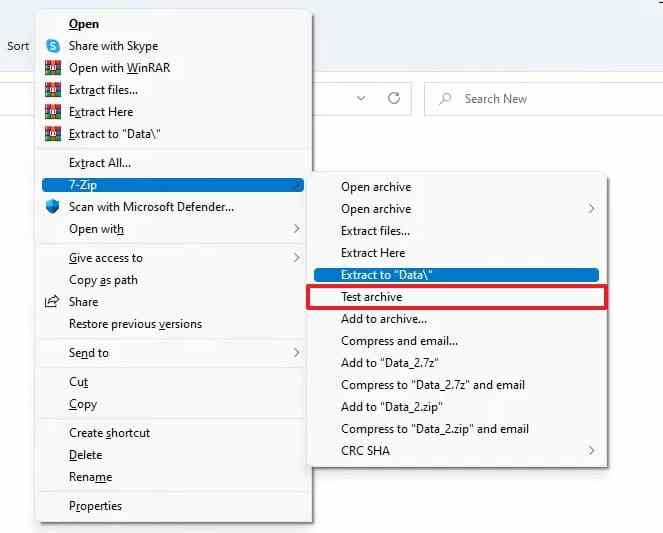
Task: Click WinRAR icon beside Extract files...
Action: (53, 90)
